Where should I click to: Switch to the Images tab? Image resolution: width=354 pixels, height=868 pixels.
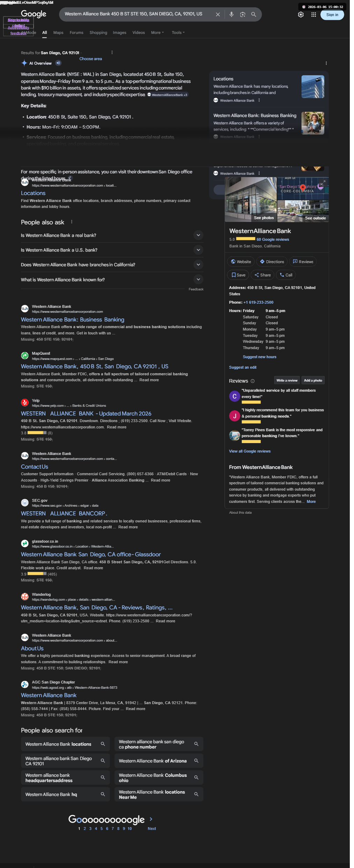pos(119,32)
